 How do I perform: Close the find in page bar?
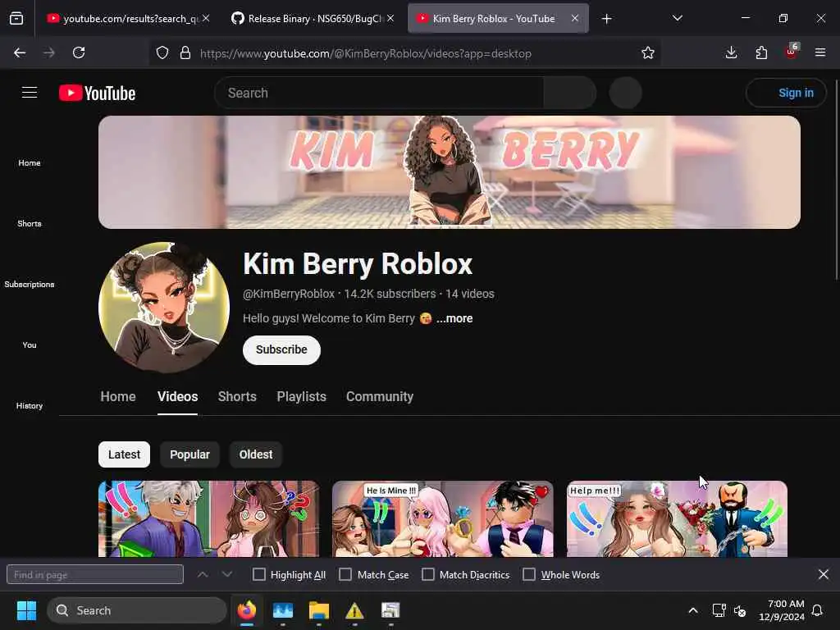(x=824, y=574)
